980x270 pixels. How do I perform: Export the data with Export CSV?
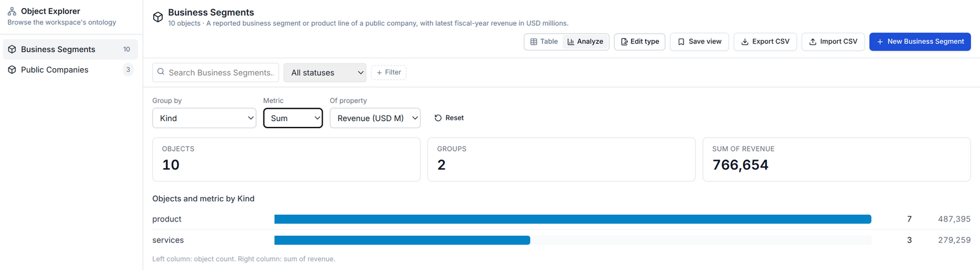765,42
